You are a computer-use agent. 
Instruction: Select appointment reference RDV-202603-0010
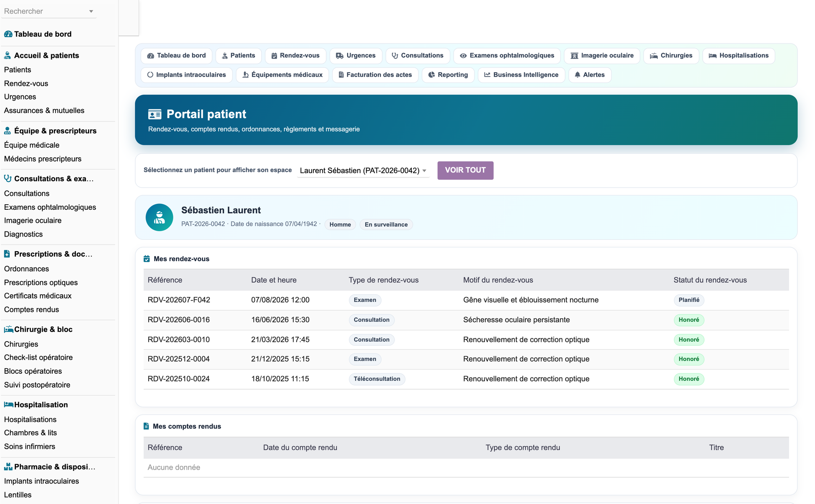point(178,340)
